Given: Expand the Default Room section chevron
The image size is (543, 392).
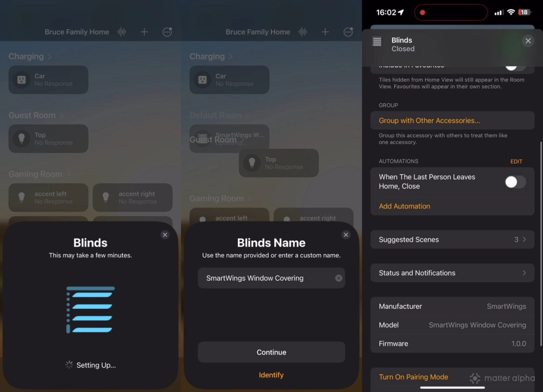Looking at the screenshot, I should [x=247, y=115].
